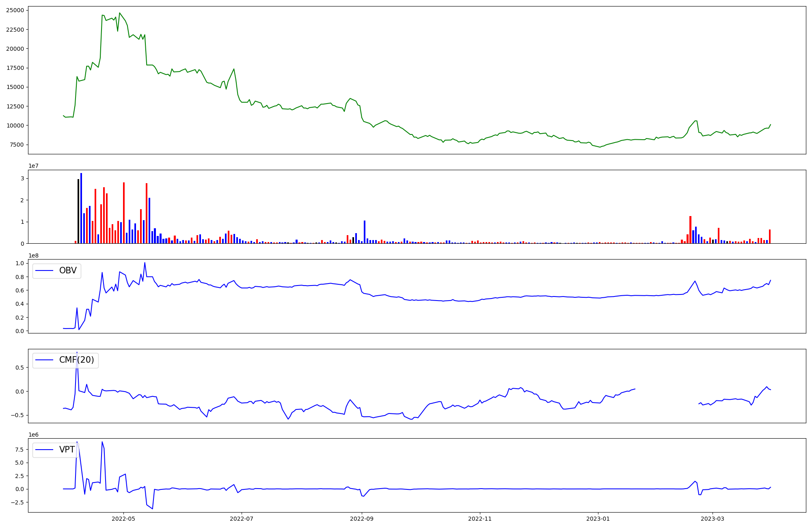Click the tallest red volume bar in February 2023
812x528 pixels.
click(x=690, y=230)
